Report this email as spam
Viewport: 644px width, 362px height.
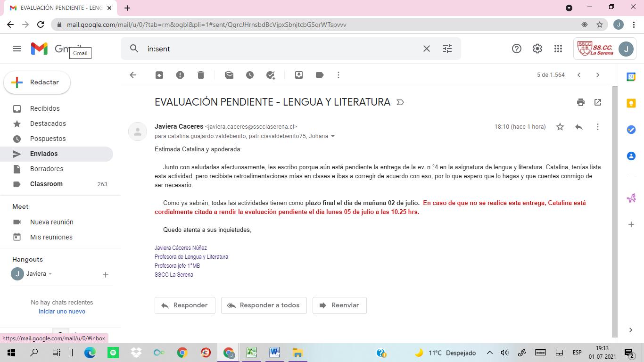click(x=180, y=75)
